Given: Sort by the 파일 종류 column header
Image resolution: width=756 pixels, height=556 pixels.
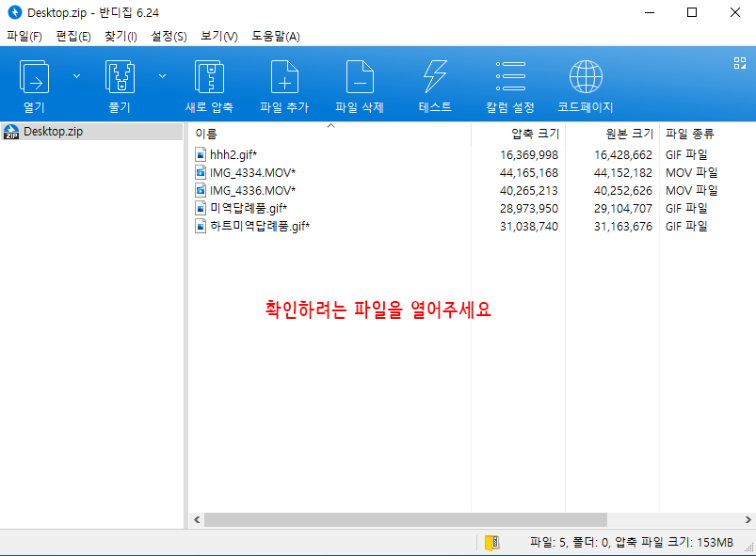Looking at the screenshot, I should [689, 134].
